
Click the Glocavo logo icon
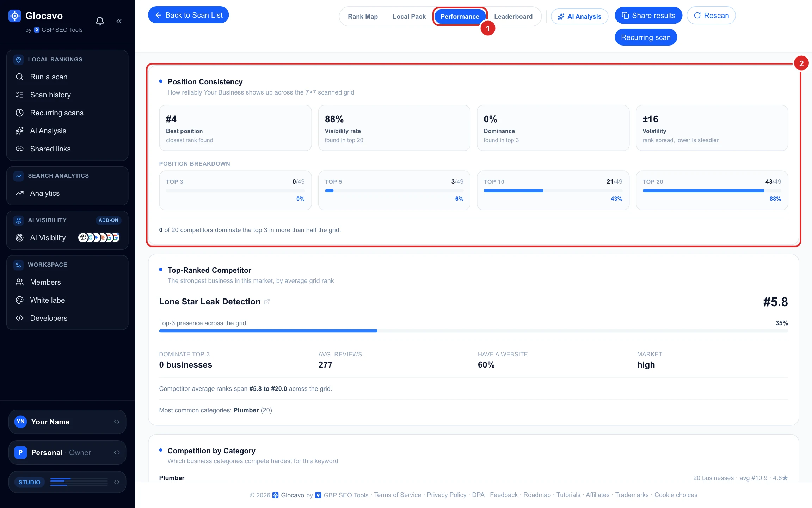coord(15,16)
